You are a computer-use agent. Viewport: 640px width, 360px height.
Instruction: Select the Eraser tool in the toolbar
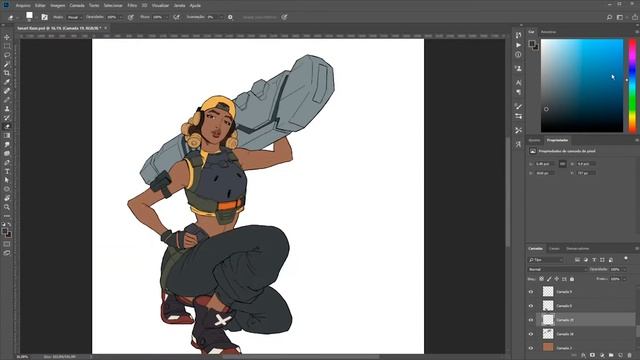pyautogui.click(x=7, y=127)
